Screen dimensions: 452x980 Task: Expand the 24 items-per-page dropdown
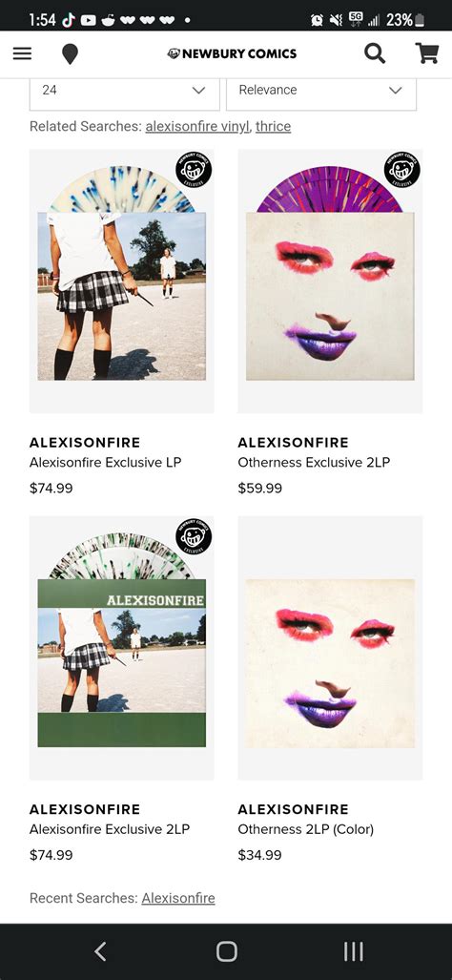pyautogui.click(x=124, y=90)
